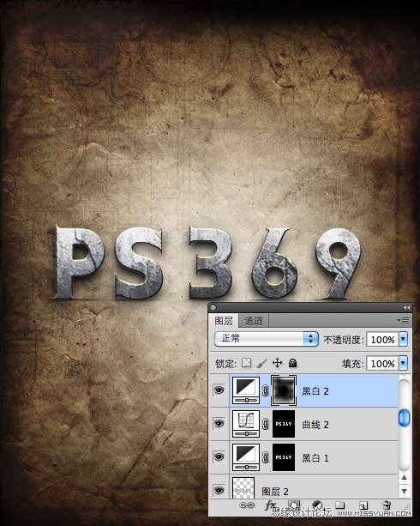Create a new layer

[363, 505]
